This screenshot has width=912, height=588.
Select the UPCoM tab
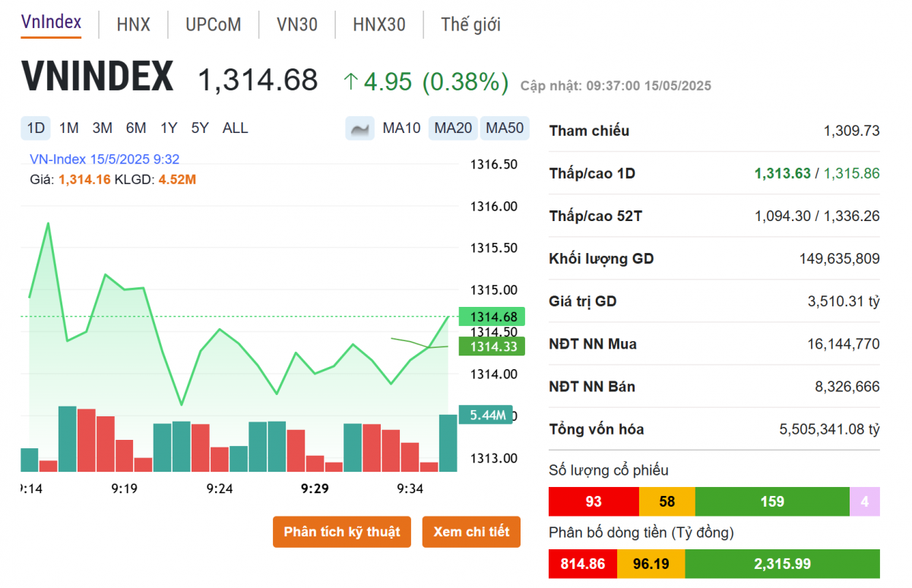tap(214, 24)
